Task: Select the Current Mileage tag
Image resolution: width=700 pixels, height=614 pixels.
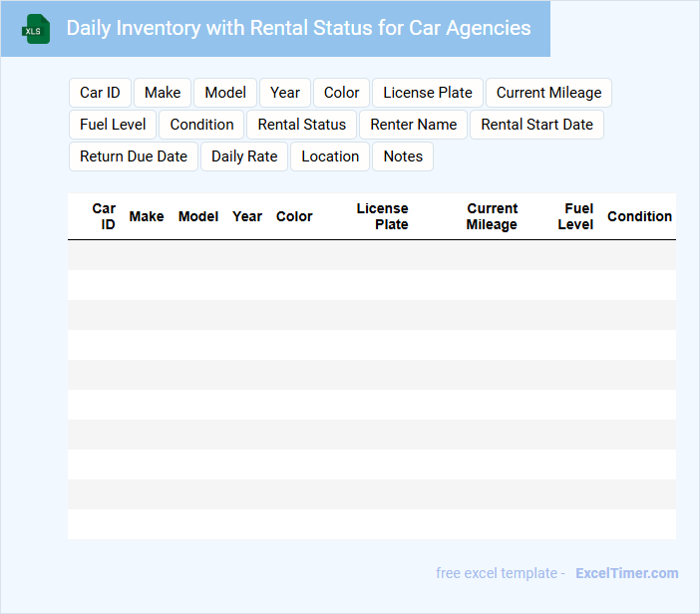Action: 548,93
